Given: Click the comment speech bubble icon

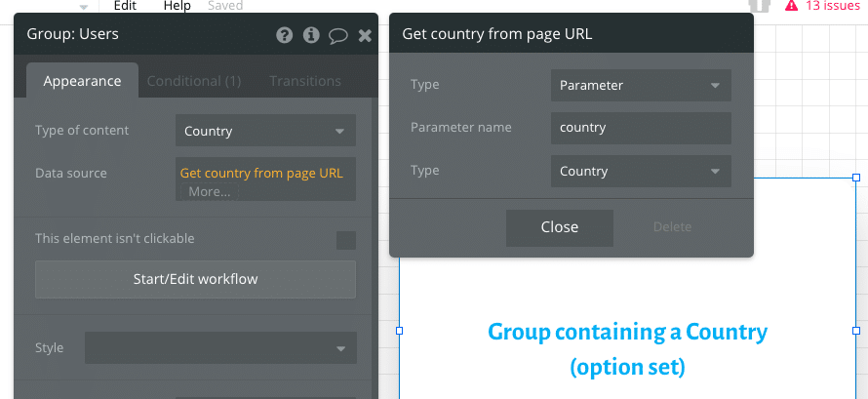Looking at the screenshot, I should point(338,36).
